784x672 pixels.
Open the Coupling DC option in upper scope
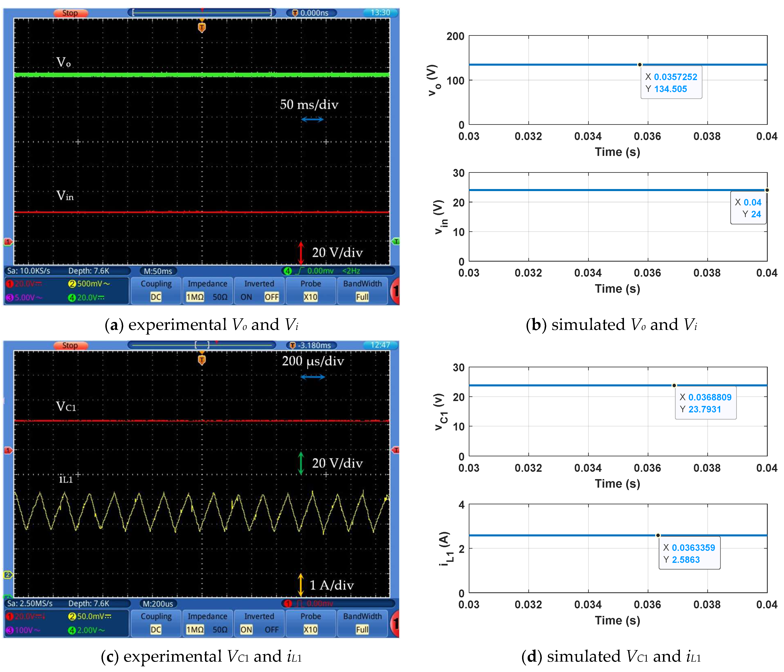click(x=156, y=297)
